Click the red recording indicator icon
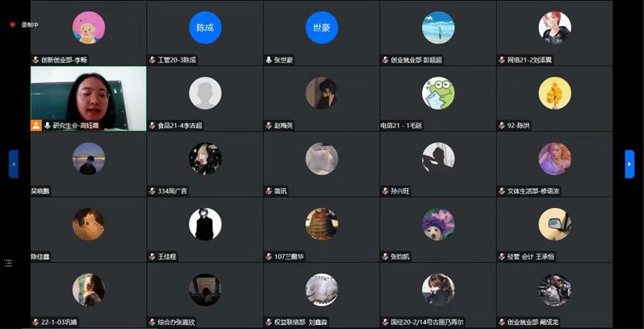This screenshot has width=644, height=329. 12,25
